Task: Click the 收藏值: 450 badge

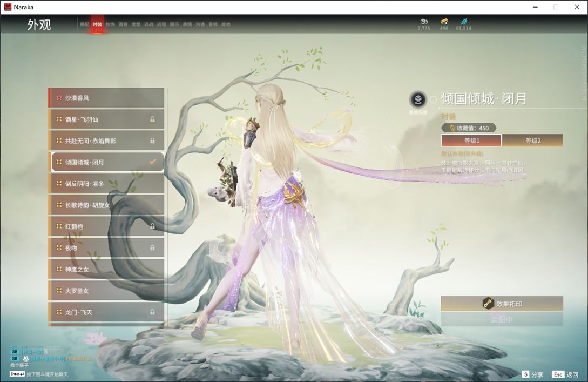Action: pos(469,128)
